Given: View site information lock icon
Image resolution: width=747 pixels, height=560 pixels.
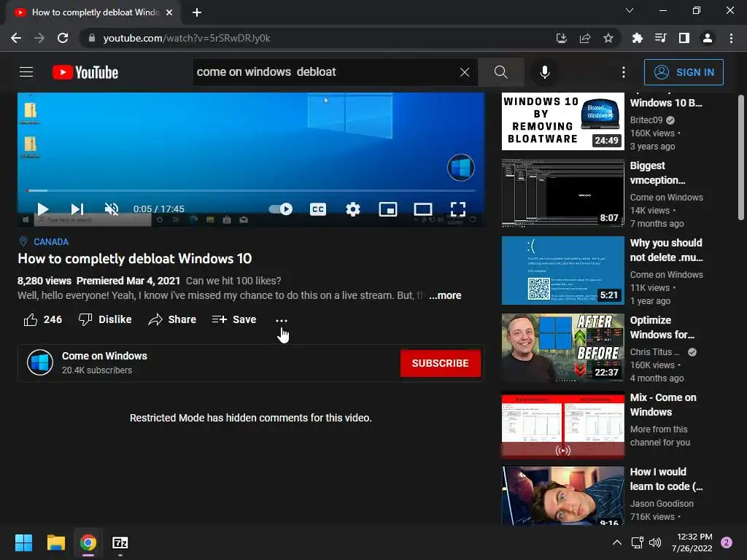Looking at the screenshot, I should tap(92, 38).
